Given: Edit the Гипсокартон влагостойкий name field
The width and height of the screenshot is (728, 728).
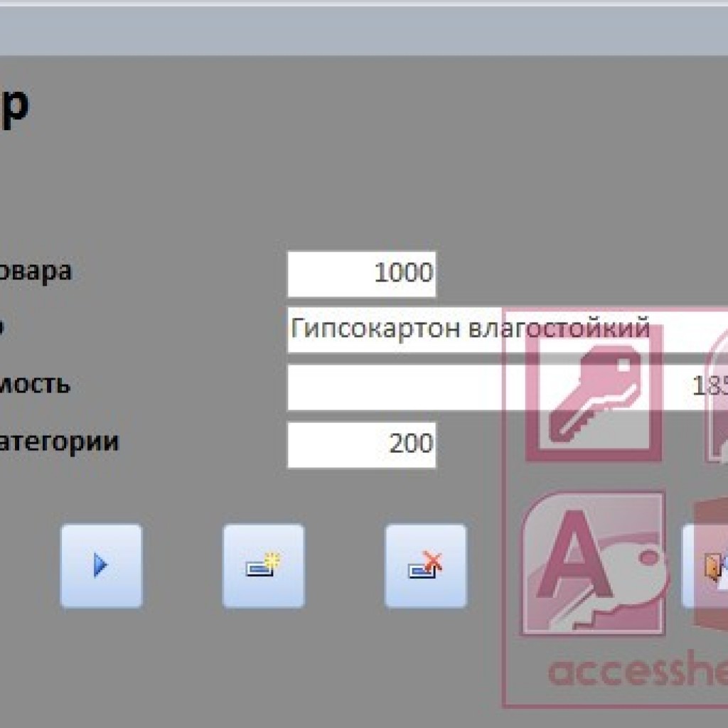Looking at the screenshot, I should point(508,330).
